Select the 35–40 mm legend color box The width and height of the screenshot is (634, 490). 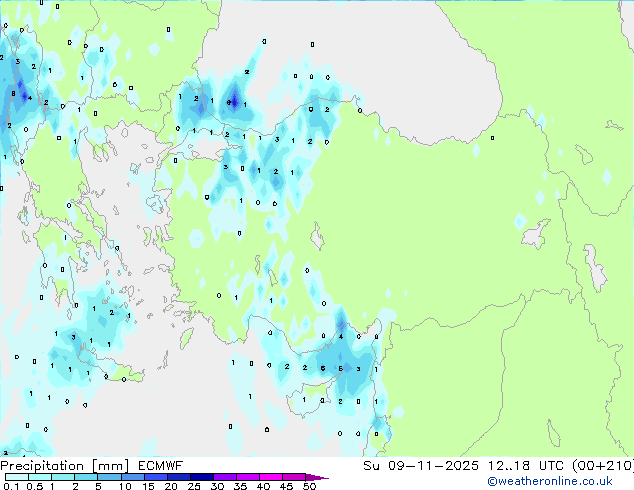(247, 477)
